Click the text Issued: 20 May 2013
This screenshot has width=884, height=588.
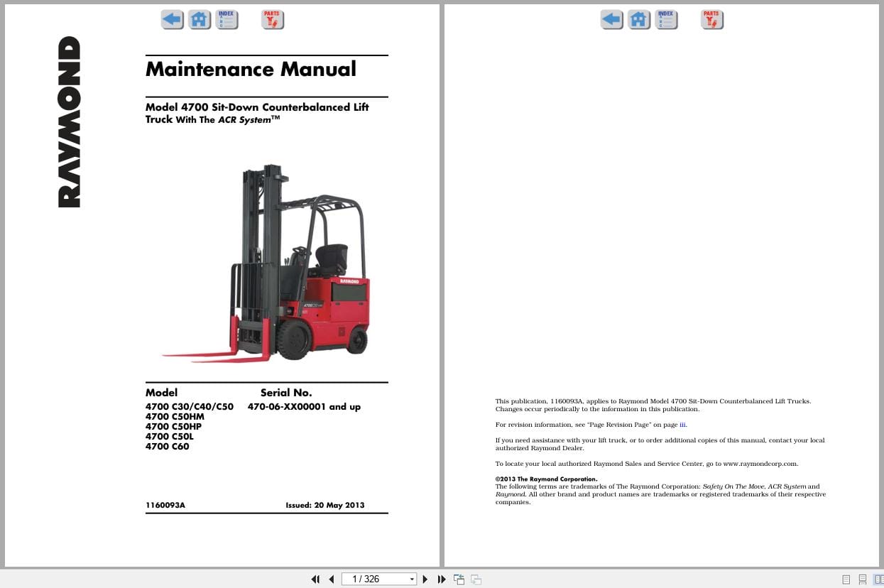point(325,505)
